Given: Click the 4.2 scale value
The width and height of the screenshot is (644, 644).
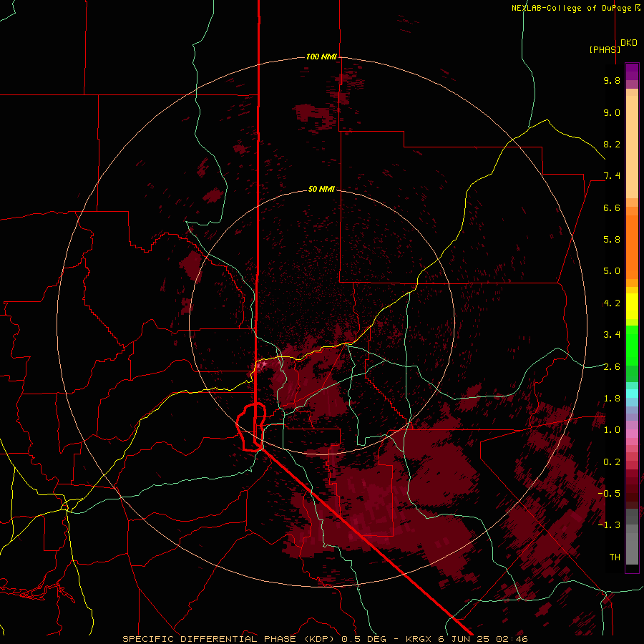Looking at the screenshot, I should [x=612, y=303].
